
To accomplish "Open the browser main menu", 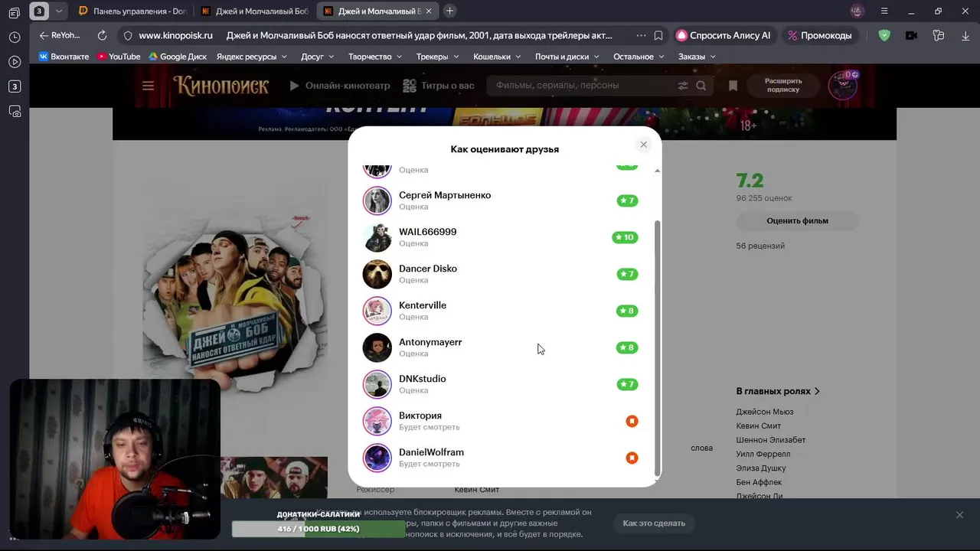I will (x=884, y=11).
